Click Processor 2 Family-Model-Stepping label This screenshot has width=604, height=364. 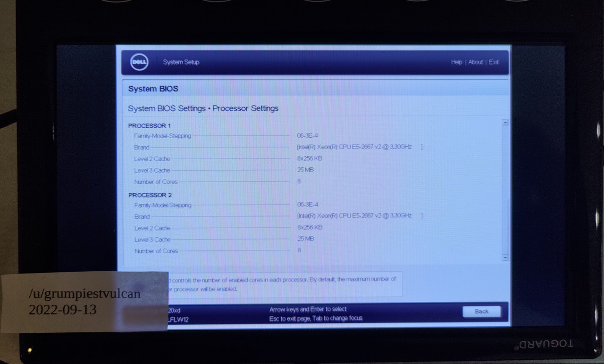[163, 206]
